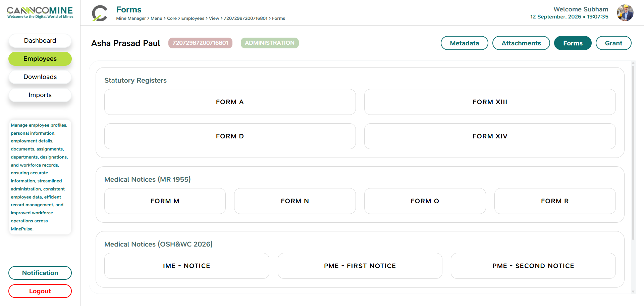The width and height of the screenshot is (644, 306).
Task: Click the date and time display
Action: coord(569,17)
